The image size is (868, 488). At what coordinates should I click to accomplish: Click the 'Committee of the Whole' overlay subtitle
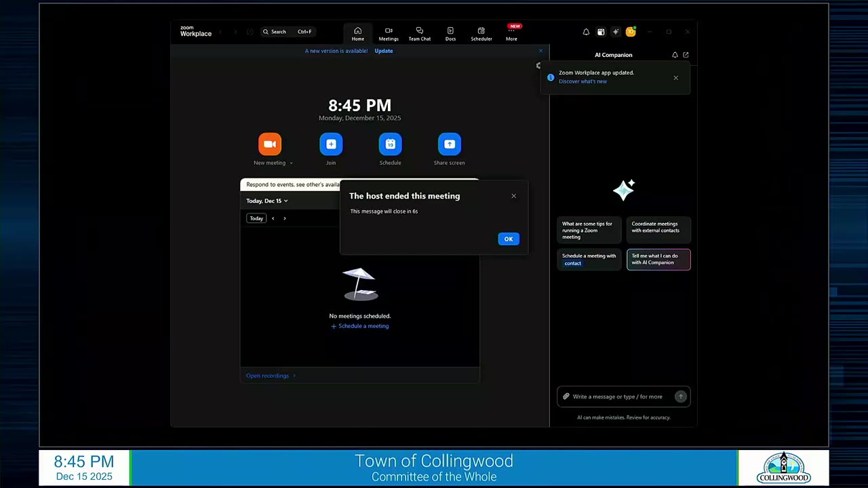(434, 477)
